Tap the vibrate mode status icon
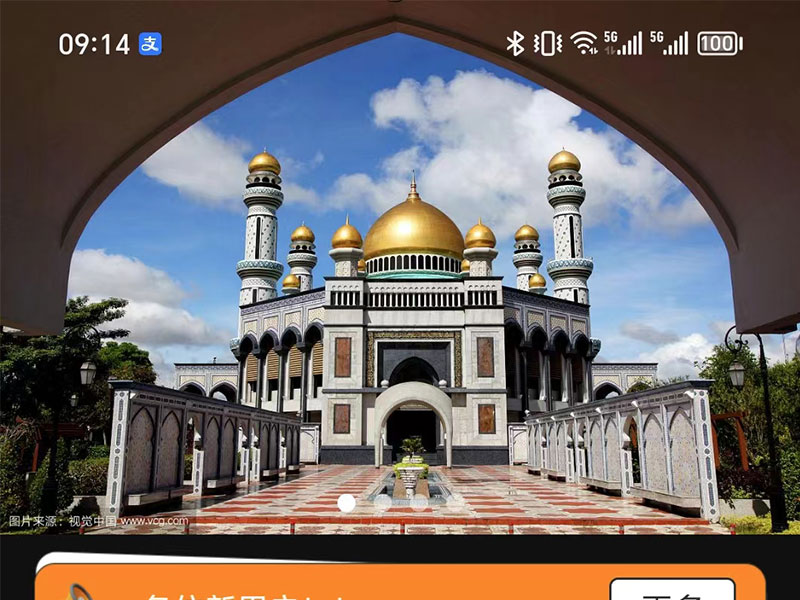The image size is (800, 600). pos(547,44)
